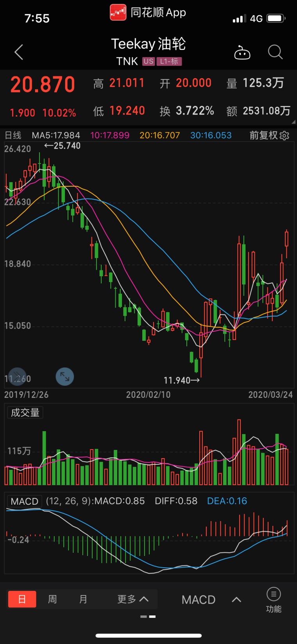This screenshot has width=297, height=644.
Task: Tap the high price 21.011
Action: (x=127, y=83)
